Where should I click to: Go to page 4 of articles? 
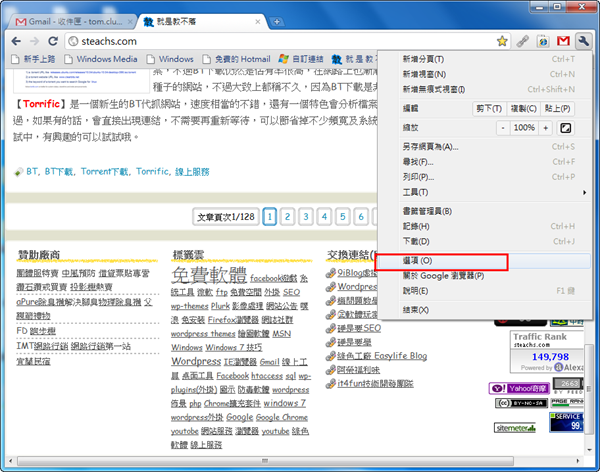(x=324, y=217)
